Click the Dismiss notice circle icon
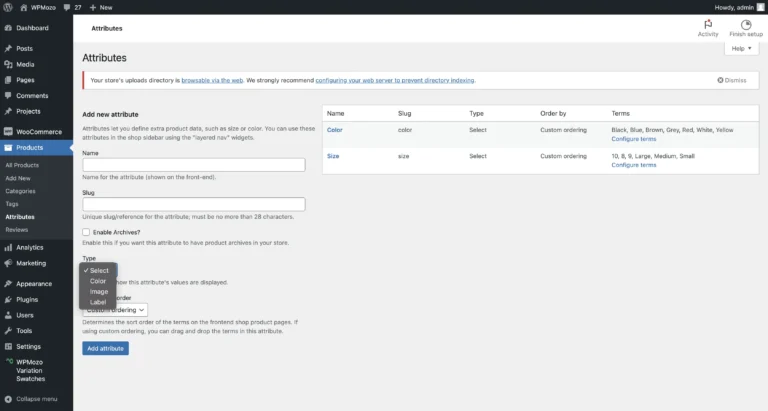 [x=720, y=80]
